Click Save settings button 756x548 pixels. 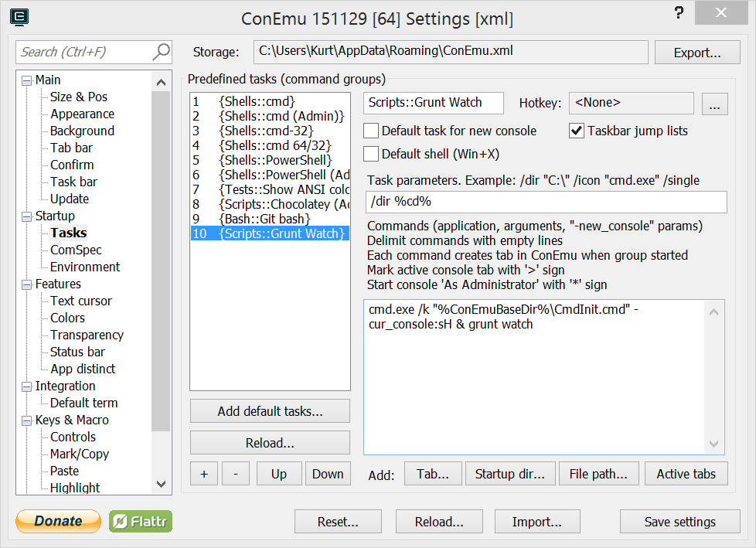coord(679,522)
